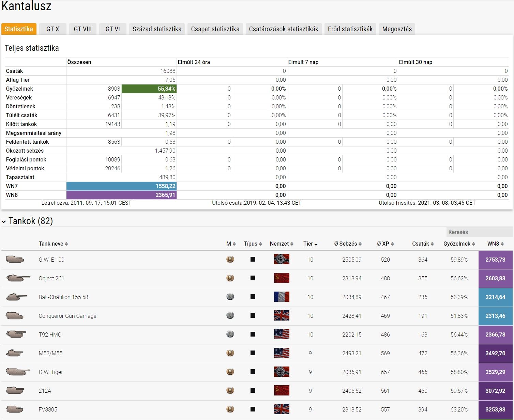The height and width of the screenshot is (420, 514).
Task: Click the UK flag in FV3805 row
Action: tap(282, 409)
